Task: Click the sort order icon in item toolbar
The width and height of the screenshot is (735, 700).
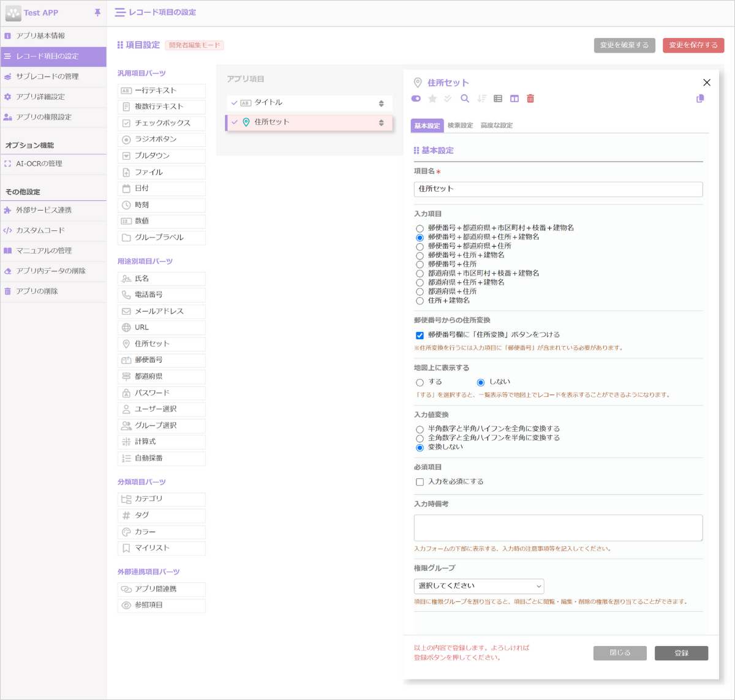Action: point(481,99)
